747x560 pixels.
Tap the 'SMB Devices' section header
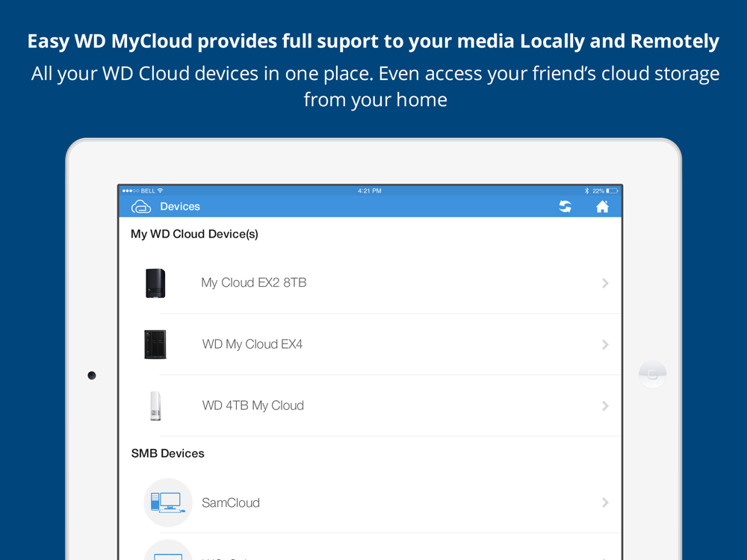(167, 453)
